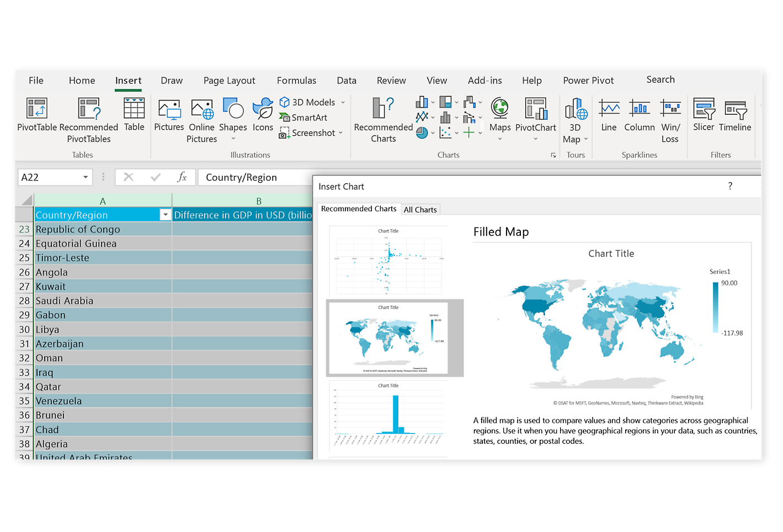Expand the Name Box dropdown arrow
The width and height of the screenshot is (783, 532).
(x=86, y=177)
